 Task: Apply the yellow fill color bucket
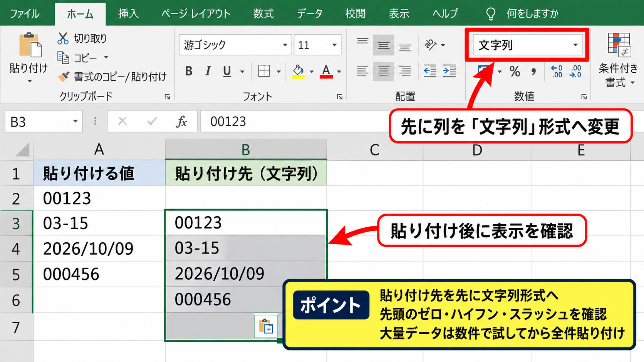298,71
